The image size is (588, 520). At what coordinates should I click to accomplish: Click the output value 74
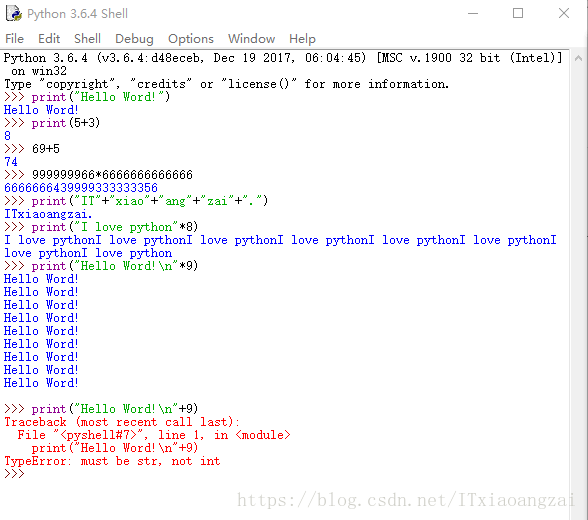tap(11, 162)
